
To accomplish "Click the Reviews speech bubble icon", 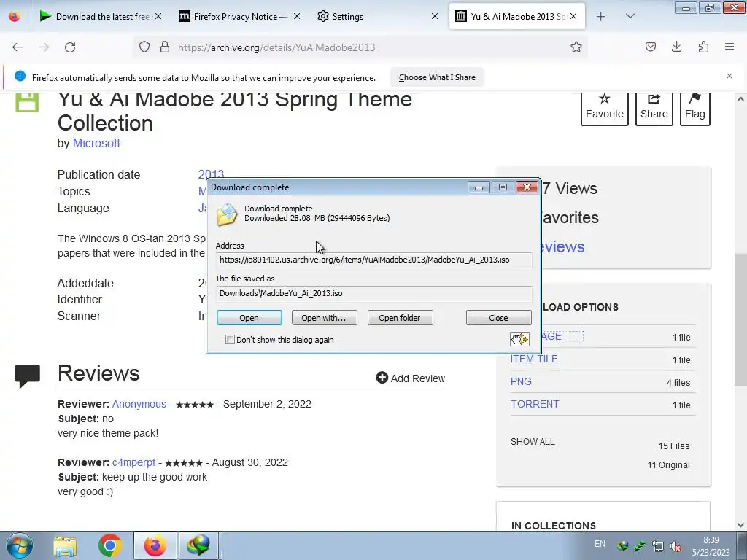I will (27, 376).
